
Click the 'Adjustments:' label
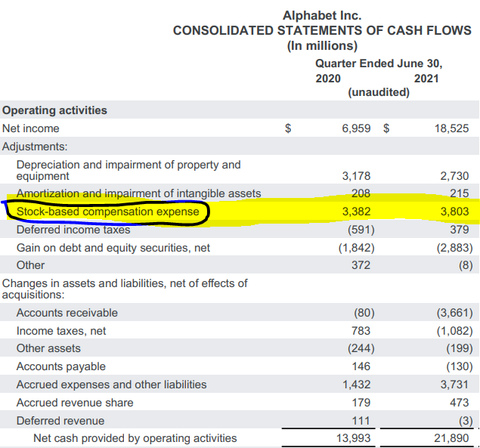click(x=35, y=147)
